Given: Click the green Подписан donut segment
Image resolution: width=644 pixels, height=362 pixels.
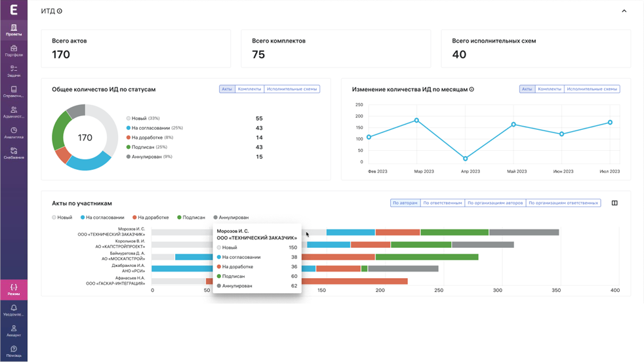Looking at the screenshot, I should tap(60, 131).
